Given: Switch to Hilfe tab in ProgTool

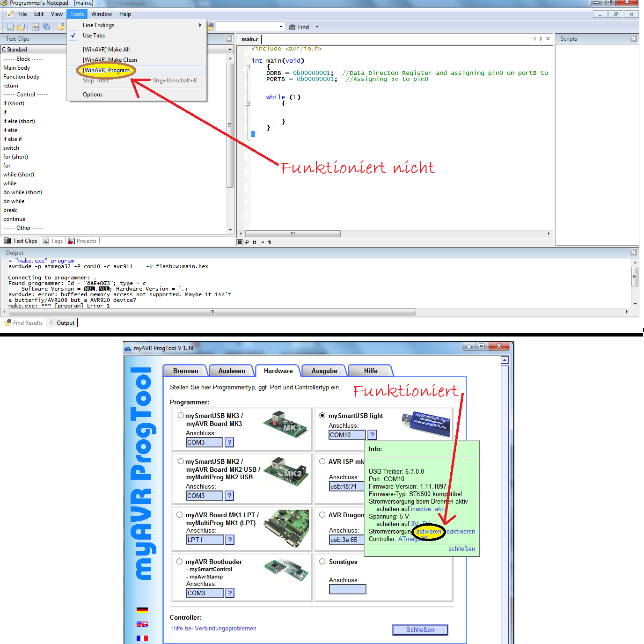Looking at the screenshot, I should pyautogui.click(x=371, y=371).
